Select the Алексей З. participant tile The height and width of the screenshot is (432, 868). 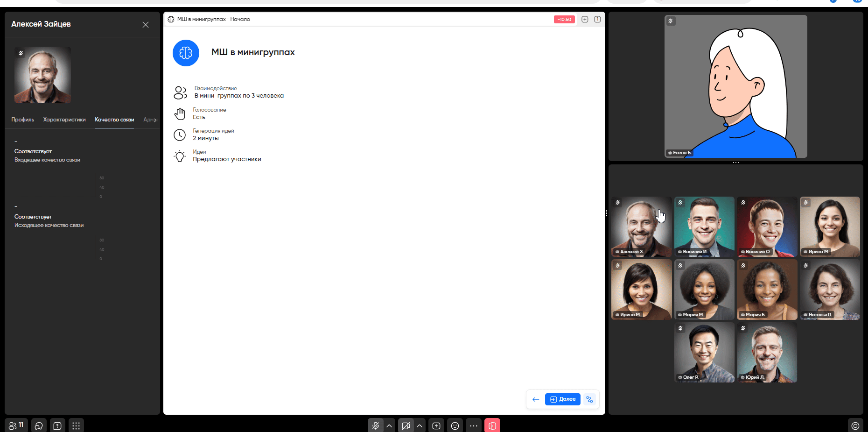click(642, 227)
